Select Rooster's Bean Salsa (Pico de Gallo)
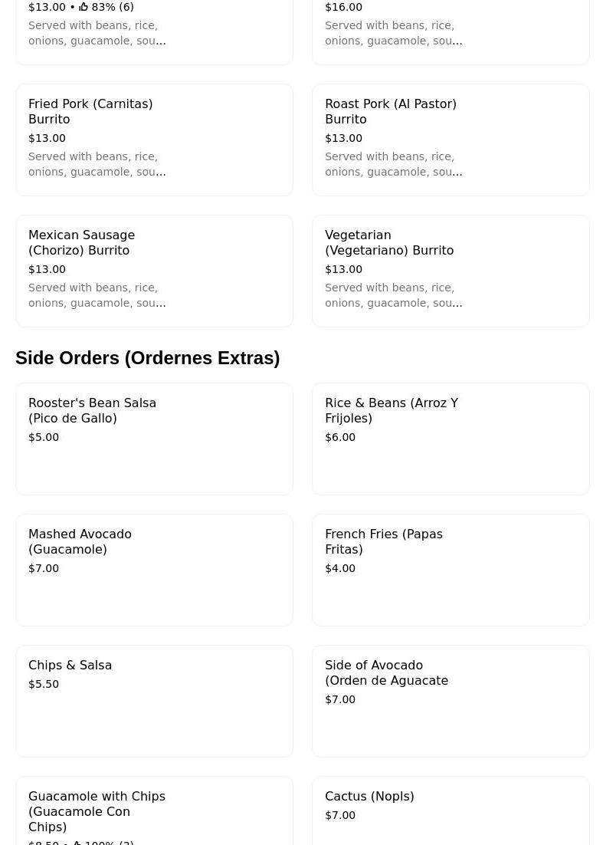 154,439
